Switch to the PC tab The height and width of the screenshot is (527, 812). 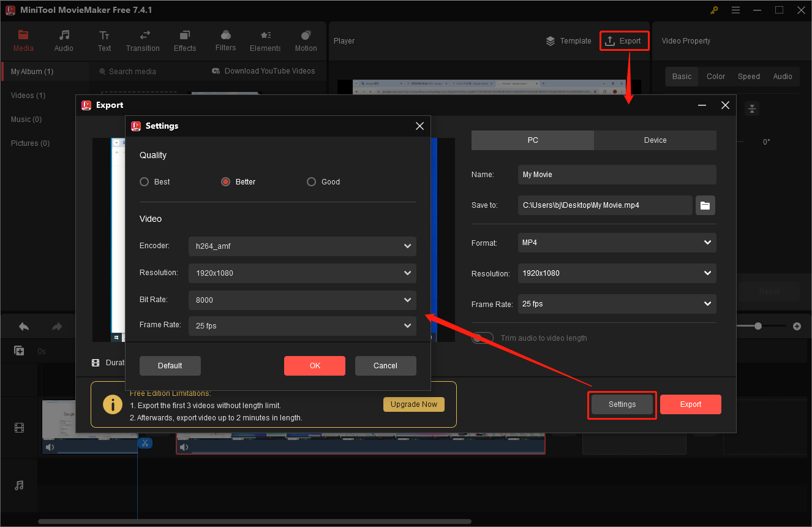click(533, 140)
